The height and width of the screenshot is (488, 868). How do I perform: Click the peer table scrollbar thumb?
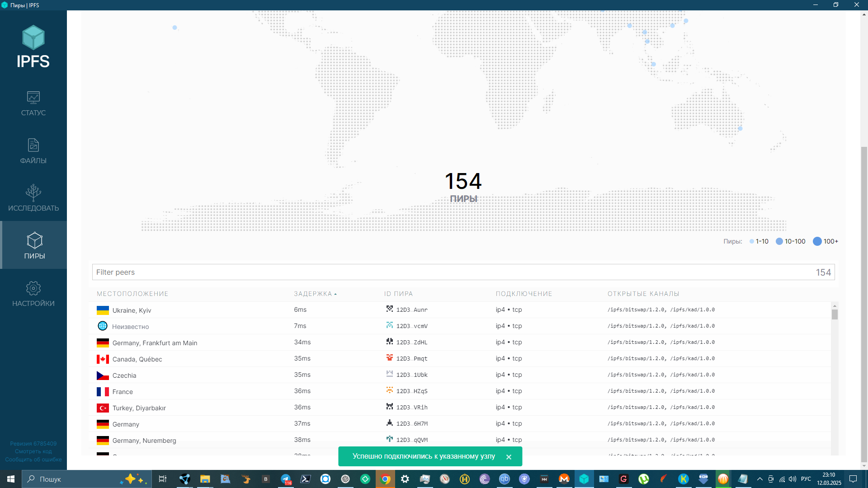(x=835, y=314)
